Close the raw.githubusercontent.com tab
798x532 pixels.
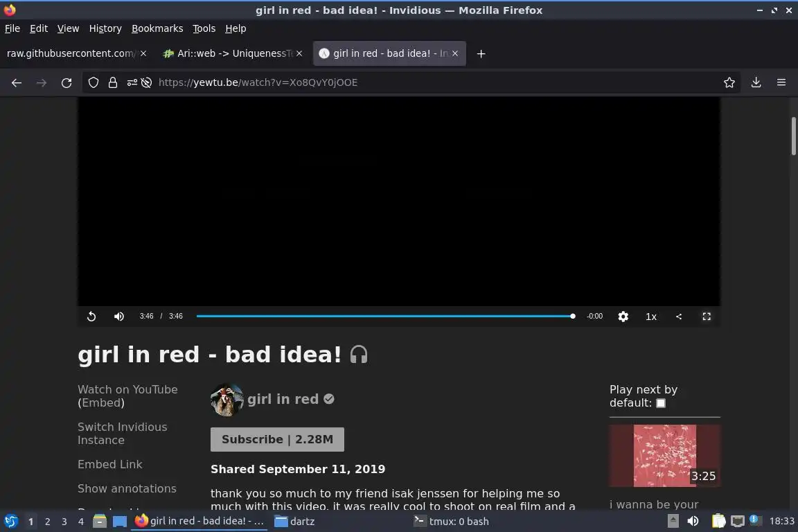coord(143,53)
